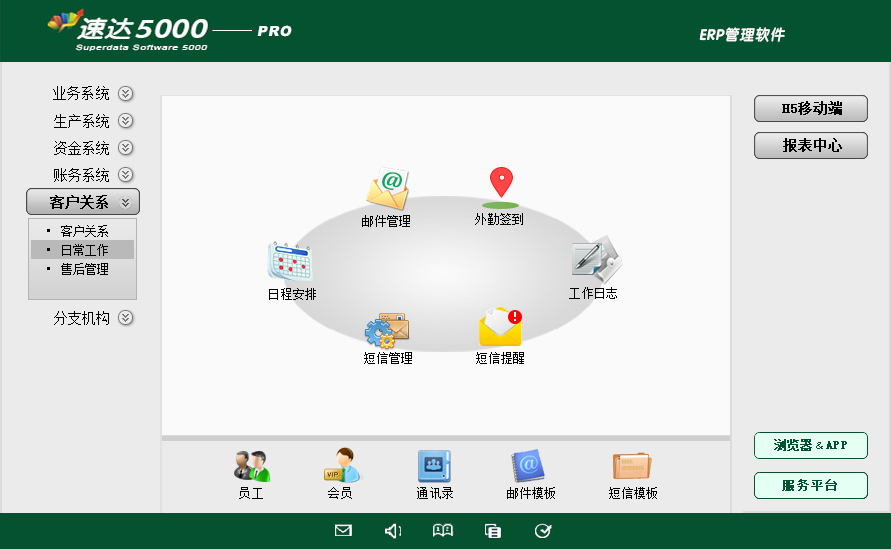Expand the 分支机构 chevron
Viewport: 891px width, 549px height.
126,318
